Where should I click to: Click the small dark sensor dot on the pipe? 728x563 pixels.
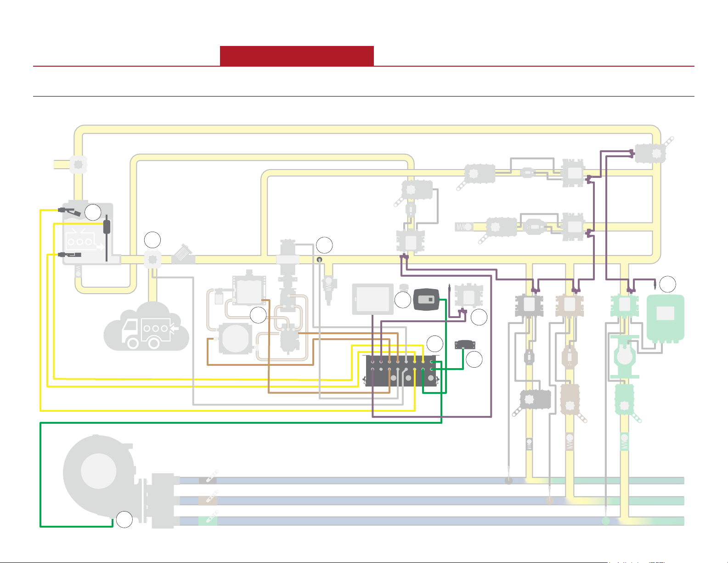pyautogui.click(x=320, y=260)
